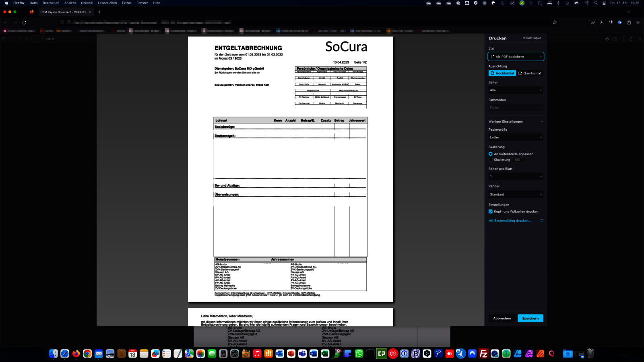Screen dimensions: 644x362
Task: Open the Pocket save icon
Action: [x=592, y=23]
